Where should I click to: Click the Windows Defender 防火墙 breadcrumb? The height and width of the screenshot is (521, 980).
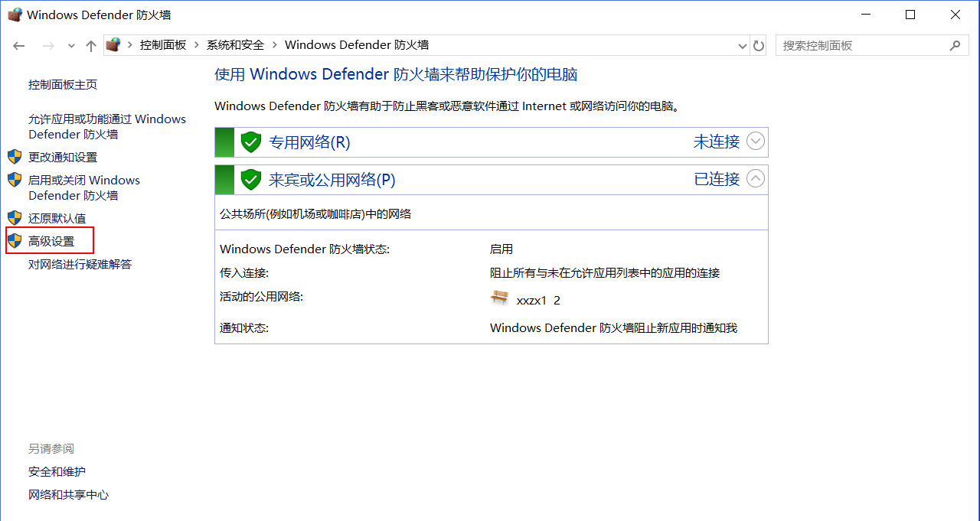click(357, 45)
